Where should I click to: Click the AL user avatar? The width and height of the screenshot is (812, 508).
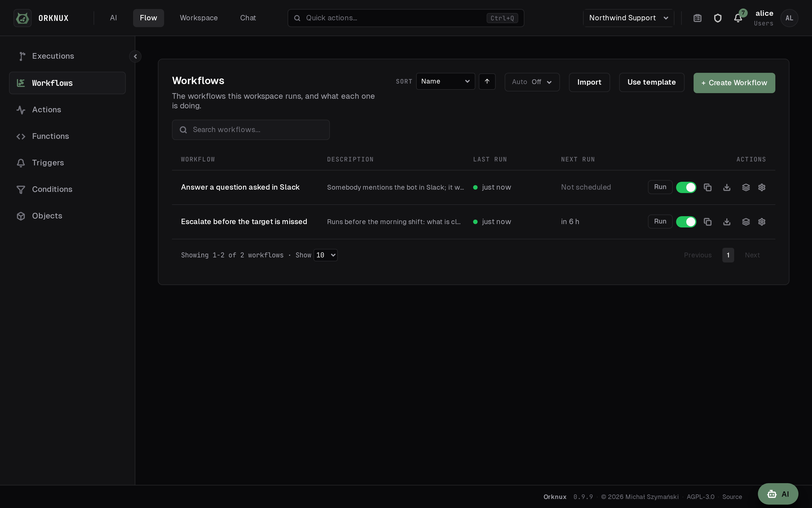coord(789,18)
